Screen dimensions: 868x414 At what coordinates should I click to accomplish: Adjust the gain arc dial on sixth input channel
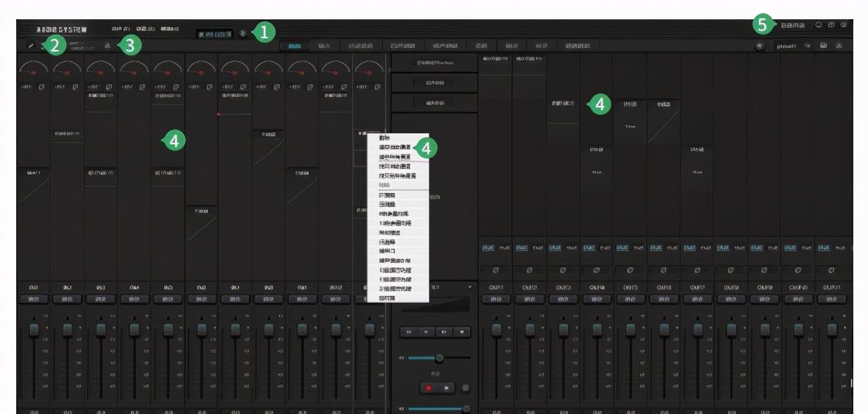point(201,68)
